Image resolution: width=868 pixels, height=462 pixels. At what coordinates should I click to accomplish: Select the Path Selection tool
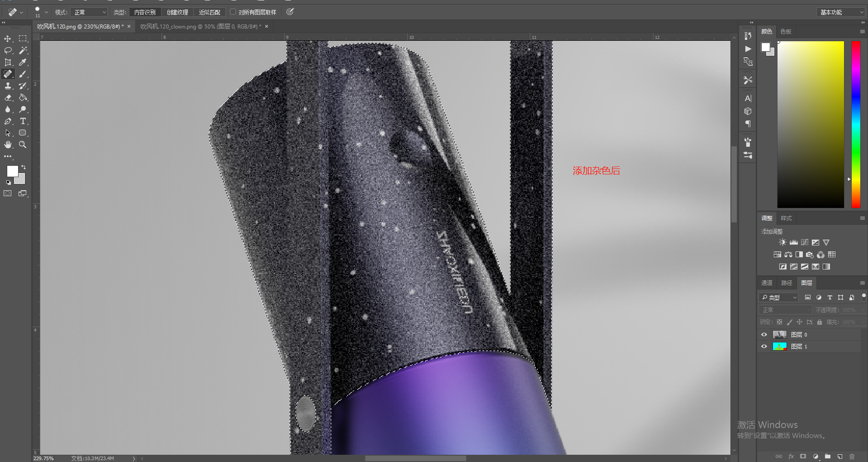click(8, 133)
